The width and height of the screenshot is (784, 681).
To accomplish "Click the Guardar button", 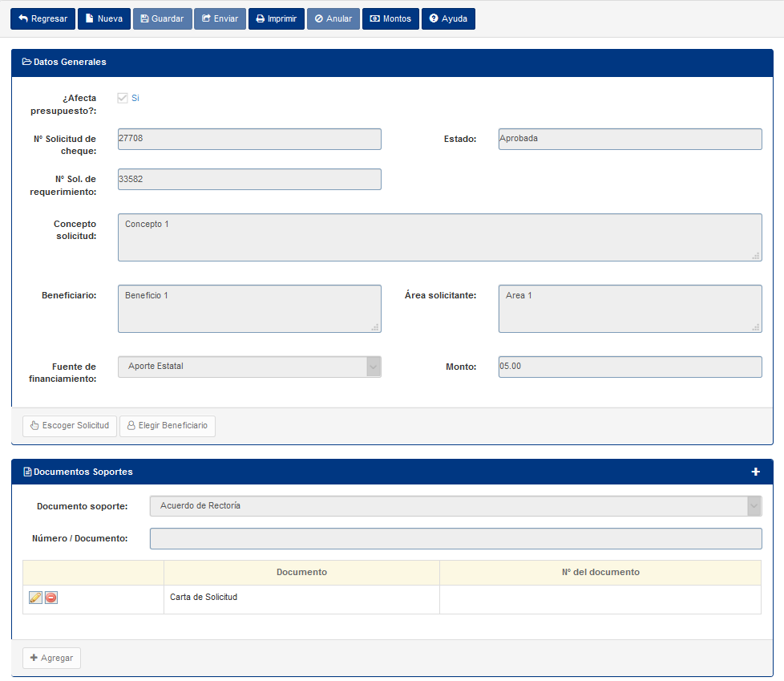I will [163, 19].
